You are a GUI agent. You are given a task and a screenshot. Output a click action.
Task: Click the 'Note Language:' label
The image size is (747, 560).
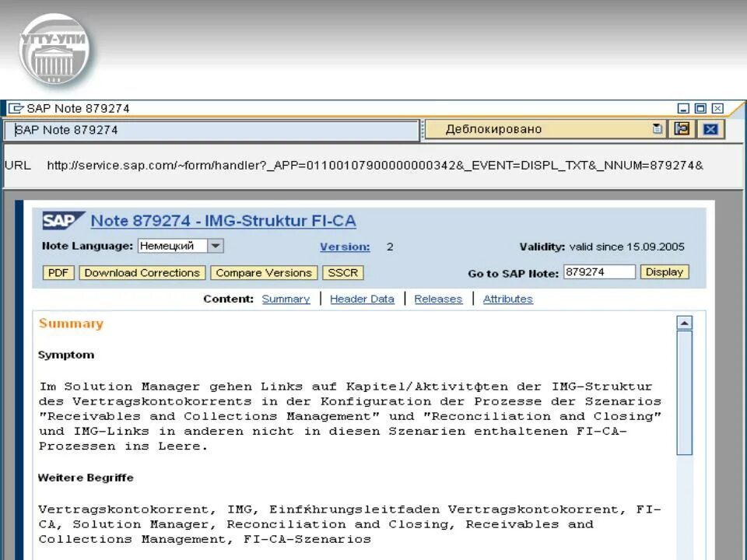(x=87, y=246)
